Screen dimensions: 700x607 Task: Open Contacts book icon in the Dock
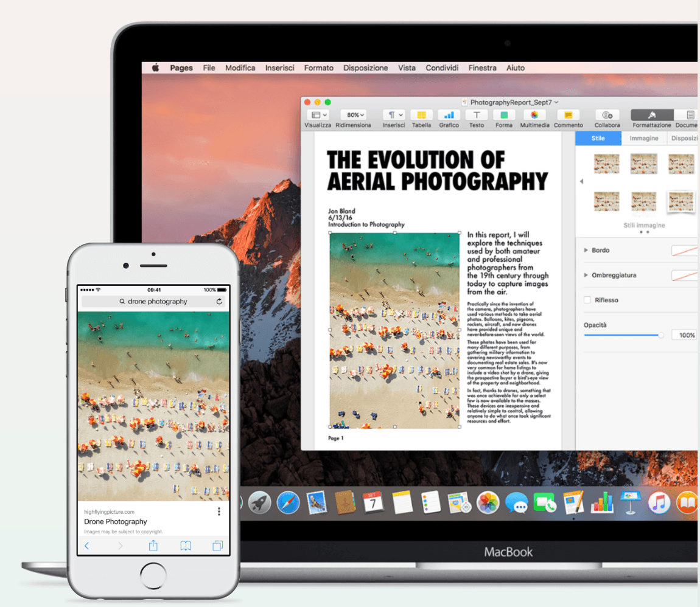345,502
